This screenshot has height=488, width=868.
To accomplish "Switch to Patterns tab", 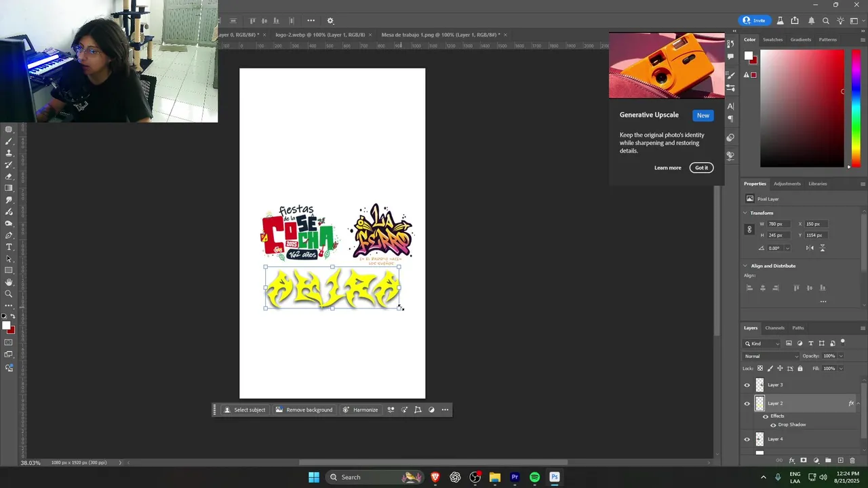I will coord(827,39).
